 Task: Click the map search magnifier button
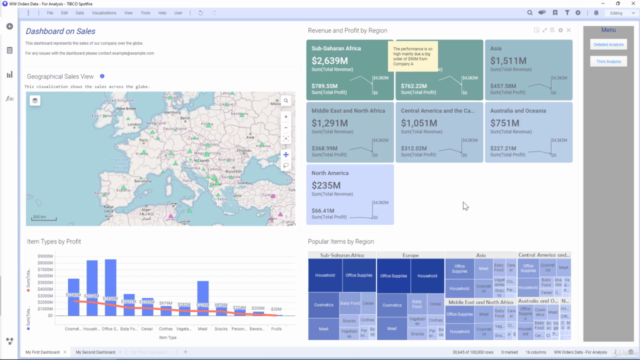(x=286, y=101)
